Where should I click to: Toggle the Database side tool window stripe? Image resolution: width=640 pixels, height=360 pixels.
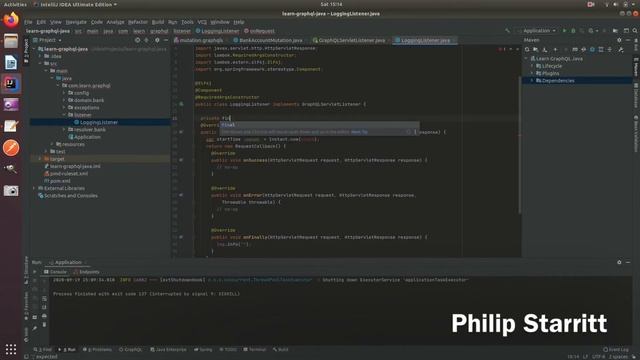point(636,96)
